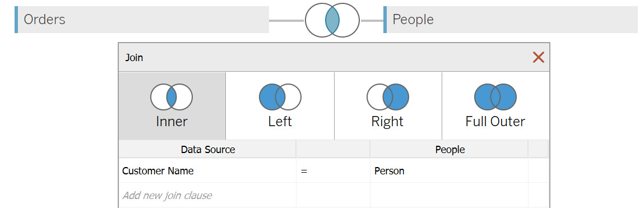The image size is (644, 208).
Task: Choose the "Full Outer" join type label
Action: click(495, 122)
